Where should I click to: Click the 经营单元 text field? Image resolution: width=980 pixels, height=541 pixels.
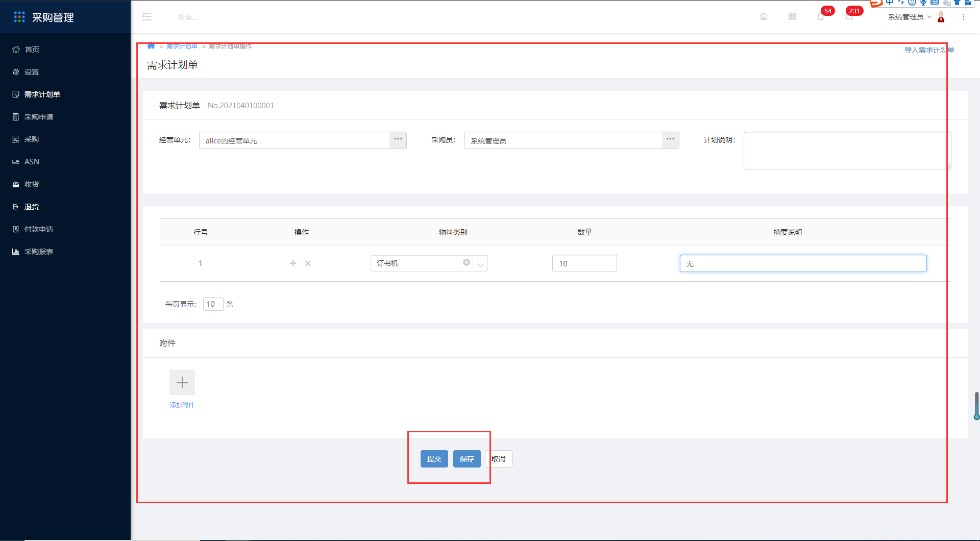tap(295, 140)
